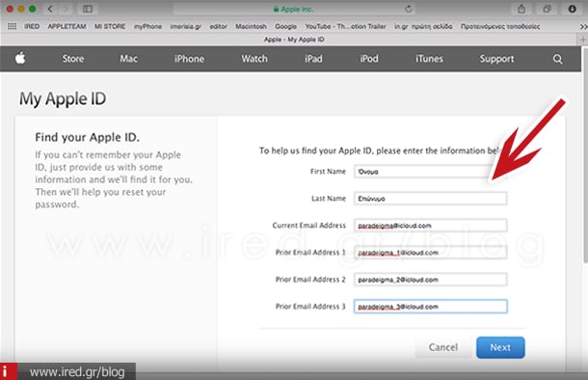Go to the iPhone section

click(189, 59)
